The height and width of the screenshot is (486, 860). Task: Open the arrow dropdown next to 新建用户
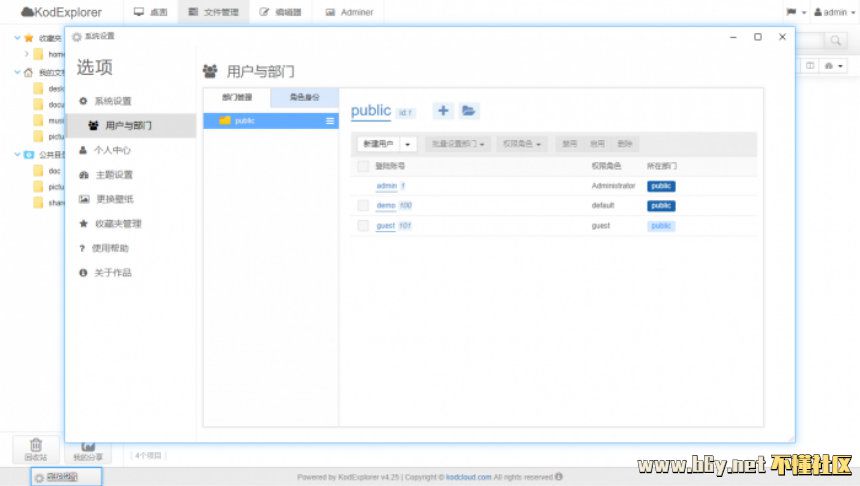click(407, 144)
